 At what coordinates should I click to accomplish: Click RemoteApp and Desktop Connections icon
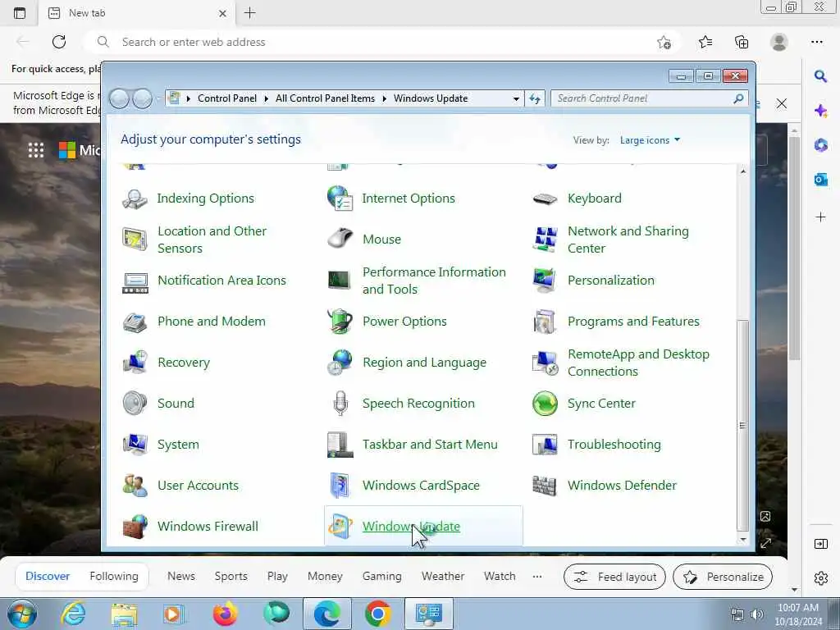coord(545,363)
